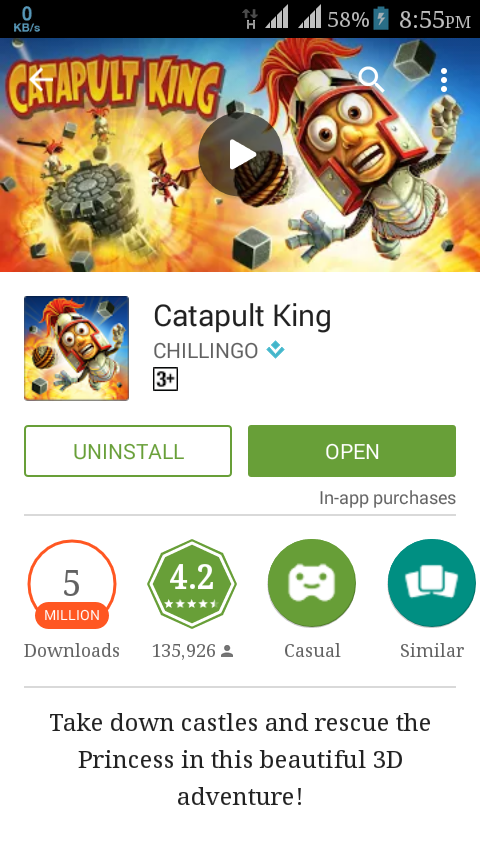Tap the 3+ content rating badge

click(165, 379)
